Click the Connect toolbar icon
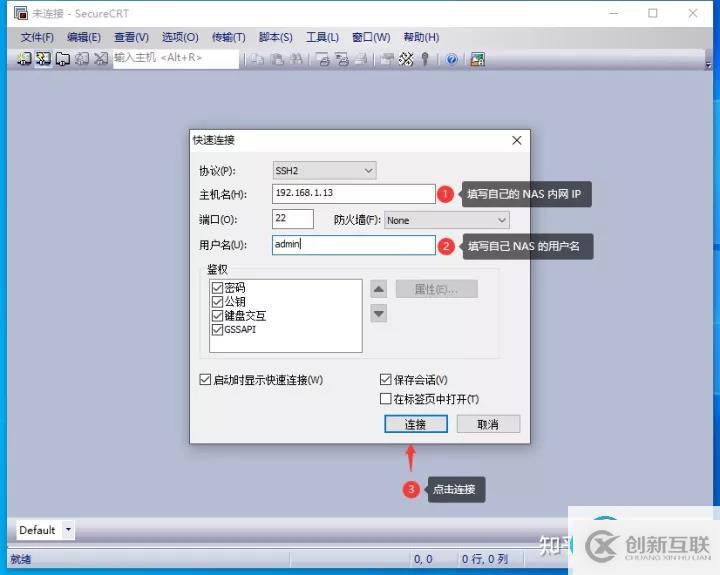 [x=24, y=58]
